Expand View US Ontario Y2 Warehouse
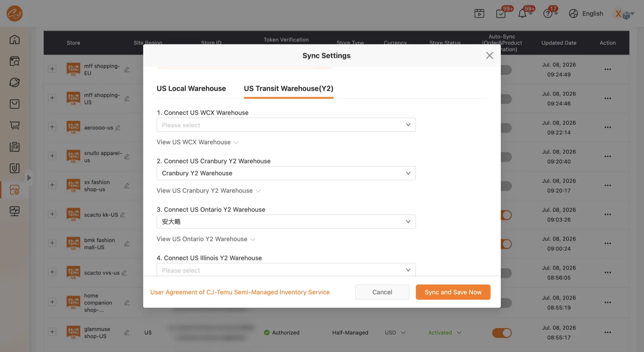Image resolution: width=644 pixels, height=352 pixels. pos(206,239)
